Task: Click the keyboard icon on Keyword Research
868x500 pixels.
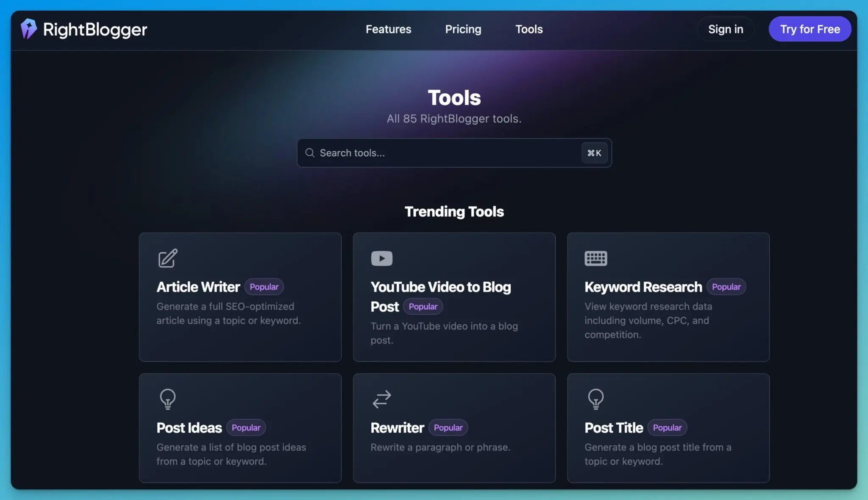Action: click(595, 258)
